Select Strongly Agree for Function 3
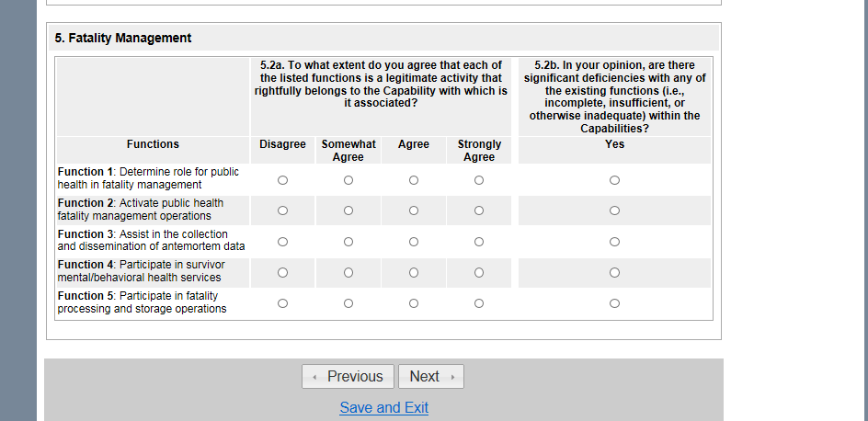Image resolution: width=868 pixels, height=421 pixels. (x=479, y=242)
